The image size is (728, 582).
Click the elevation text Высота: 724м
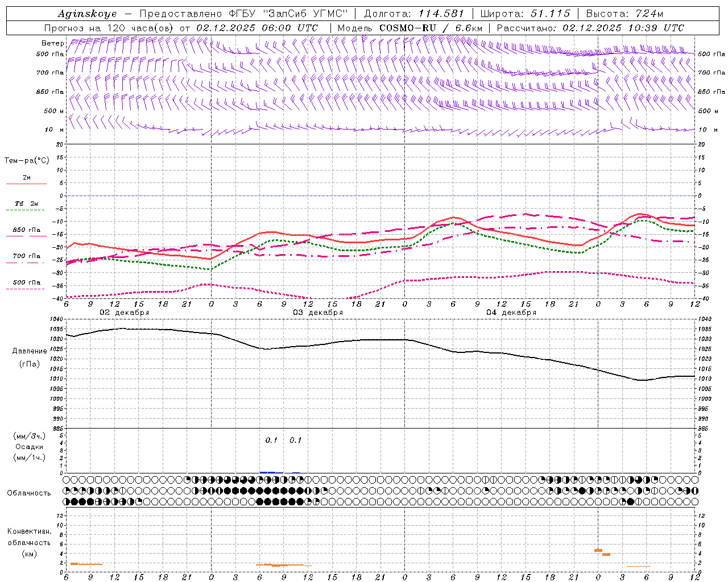624,14
